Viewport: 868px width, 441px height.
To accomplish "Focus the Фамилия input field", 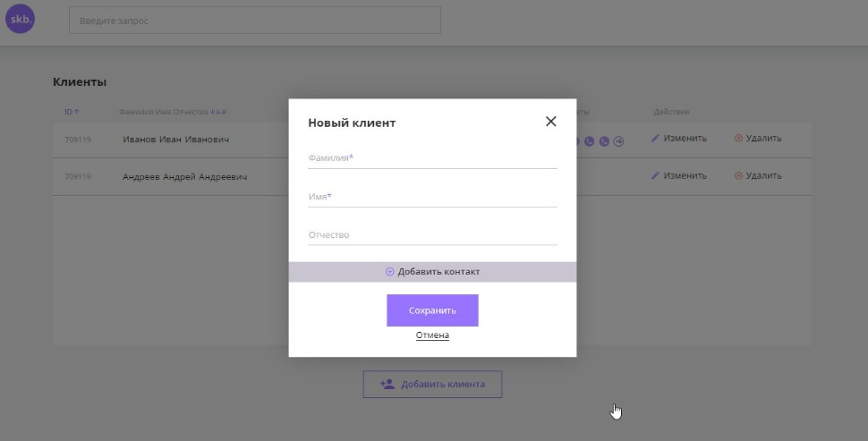I will point(432,158).
